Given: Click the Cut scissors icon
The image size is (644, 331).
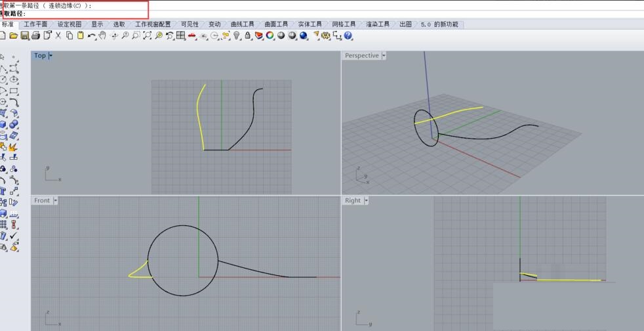Looking at the screenshot, I should click(58, 35).
